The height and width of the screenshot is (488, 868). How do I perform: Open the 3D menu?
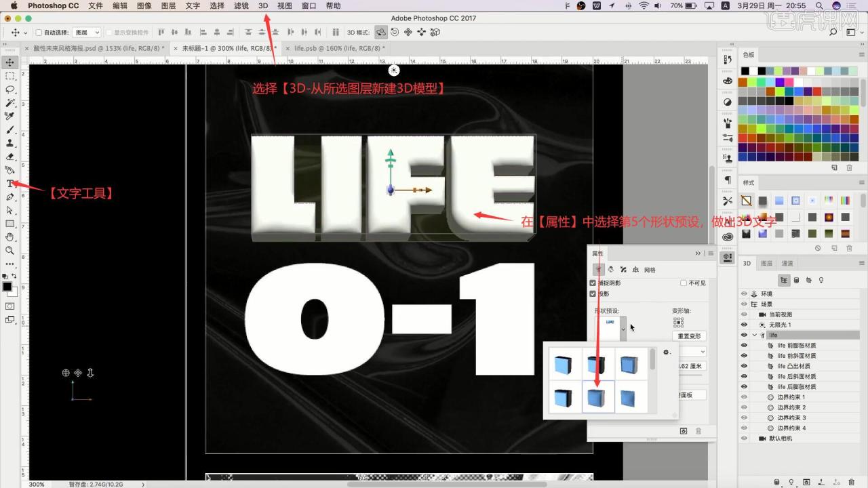pos(263,5)
